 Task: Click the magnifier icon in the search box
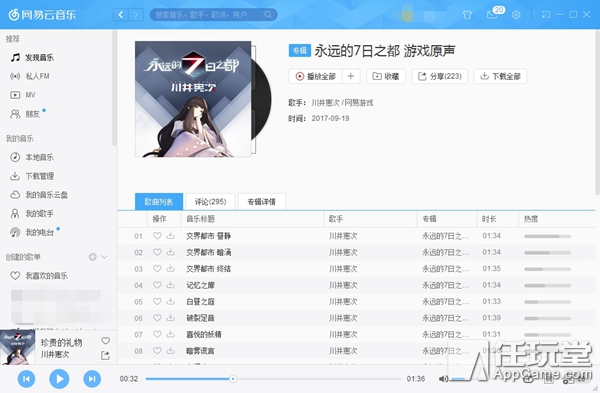268,15
